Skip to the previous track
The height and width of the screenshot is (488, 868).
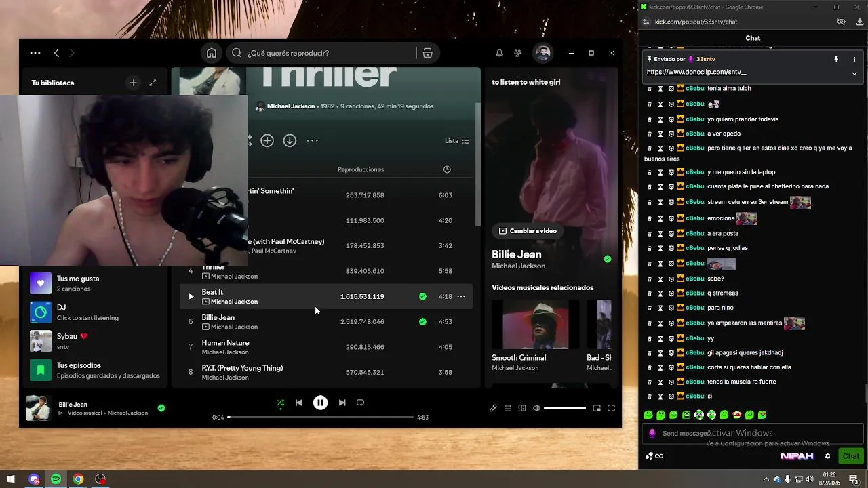[x=298, y=403]
